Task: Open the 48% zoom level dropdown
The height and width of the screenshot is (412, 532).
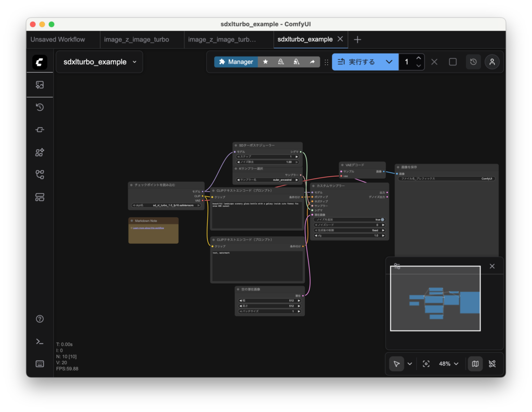Action: point(449,364)
